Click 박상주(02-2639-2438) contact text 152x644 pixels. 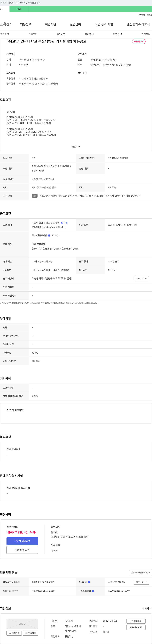pyautogui.click(x=44, y=591)
